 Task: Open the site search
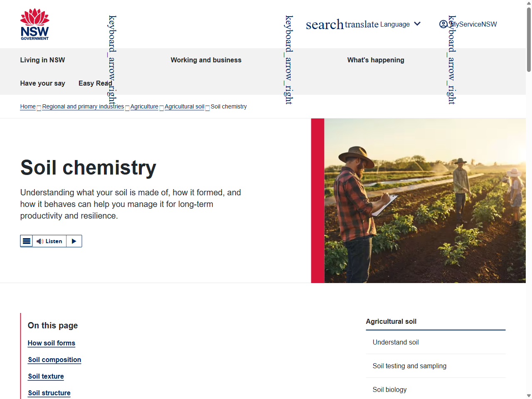(325, 25)
